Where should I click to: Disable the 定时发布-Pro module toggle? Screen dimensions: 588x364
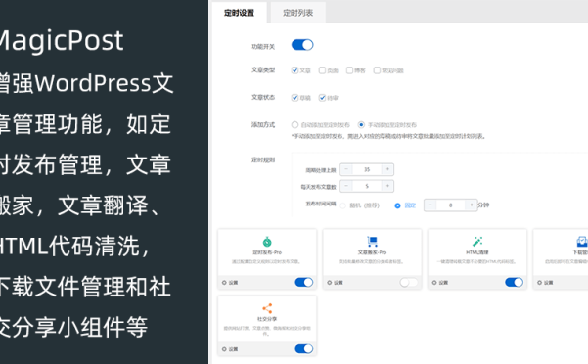tap(303, 282)
